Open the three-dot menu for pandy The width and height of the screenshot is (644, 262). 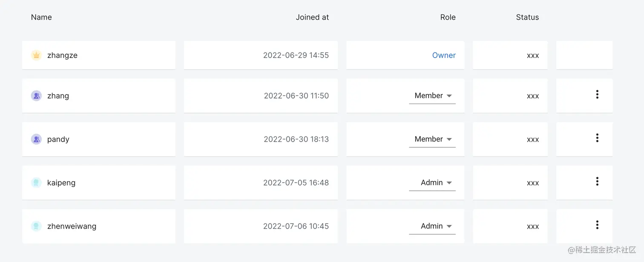597,138
